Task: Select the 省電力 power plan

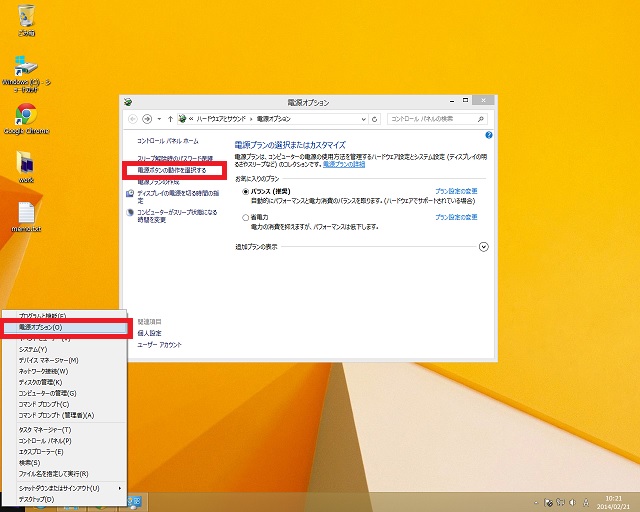Action: [245, 217]
